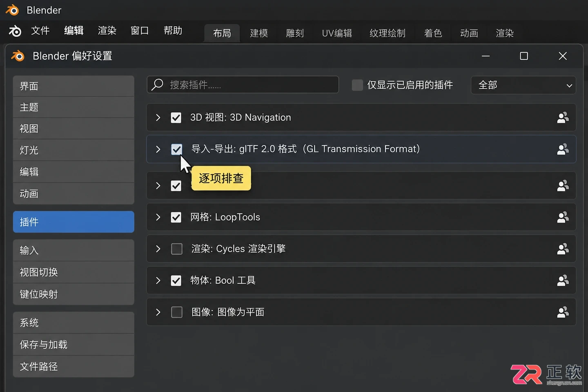This screenshot has height=392, width=588.
Task: Maximize the Blender 偏好设置 window
Action: point(524,56)
